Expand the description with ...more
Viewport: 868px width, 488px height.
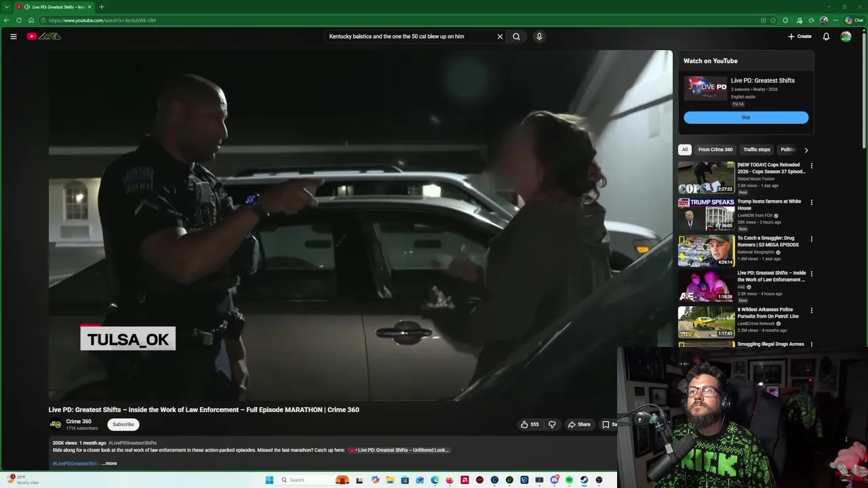(109, 464)
